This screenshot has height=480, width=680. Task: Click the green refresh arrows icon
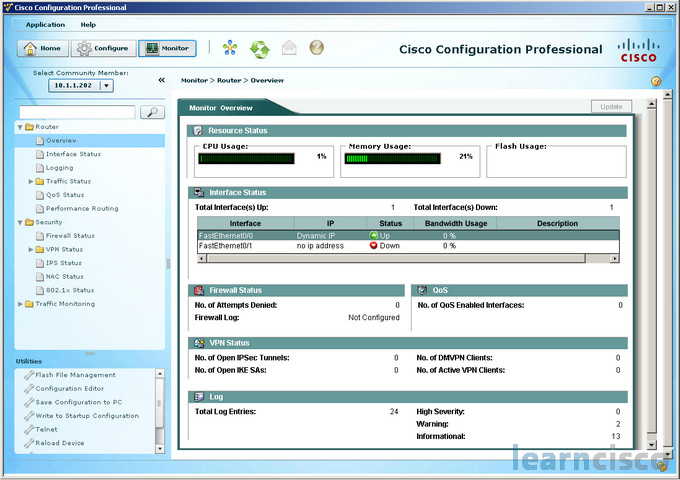tap(260, 49)
